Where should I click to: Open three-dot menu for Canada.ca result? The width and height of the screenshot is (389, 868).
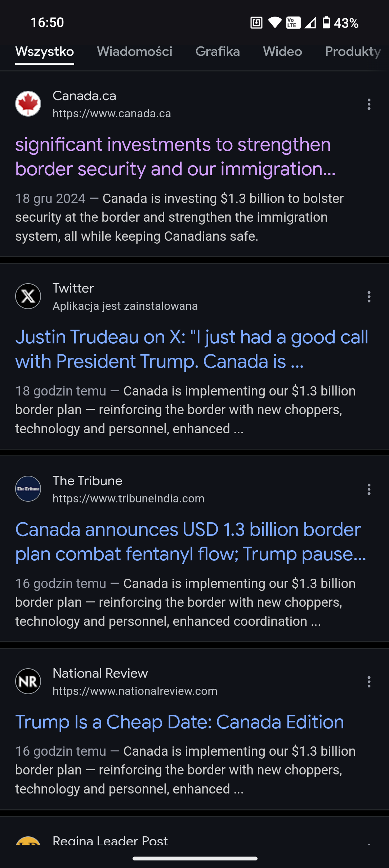coord(369,104)
